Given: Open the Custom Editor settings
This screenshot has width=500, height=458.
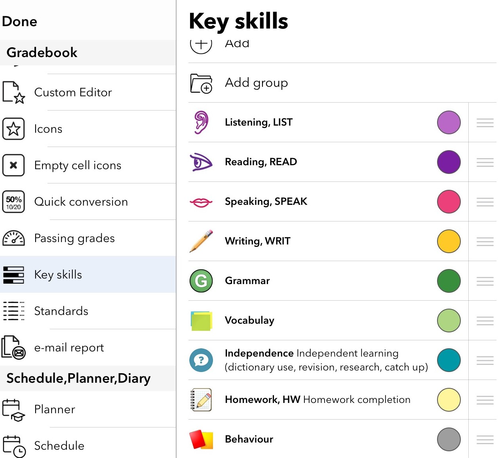Looking at the screenshot, I should [88, 92].
